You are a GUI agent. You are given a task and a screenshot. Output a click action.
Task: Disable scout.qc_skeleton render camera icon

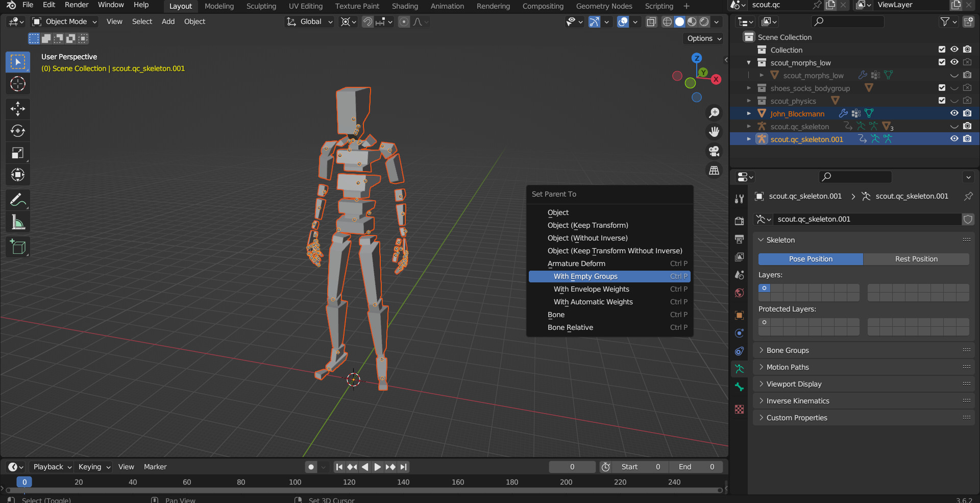point(967,126)
